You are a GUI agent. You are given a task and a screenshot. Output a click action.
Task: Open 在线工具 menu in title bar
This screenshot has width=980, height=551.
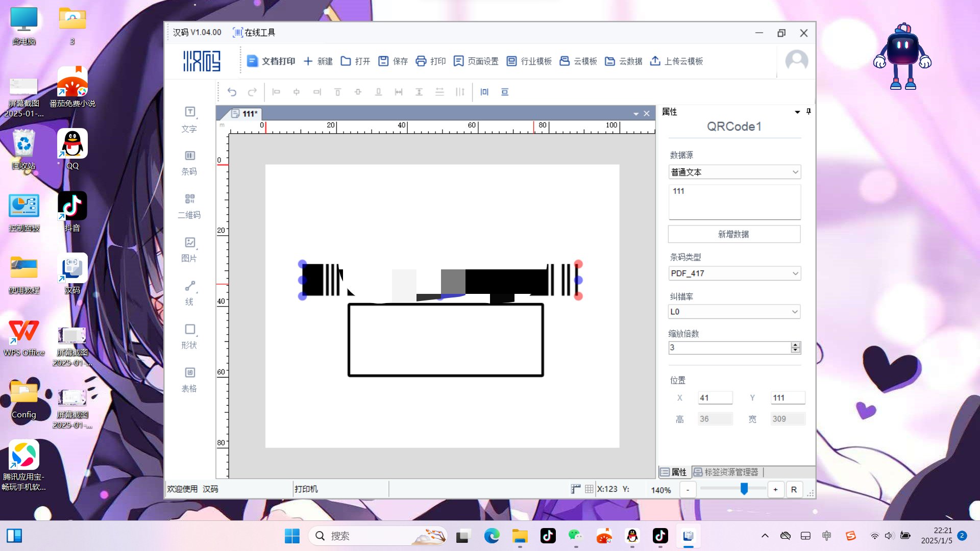click(254, 33)
